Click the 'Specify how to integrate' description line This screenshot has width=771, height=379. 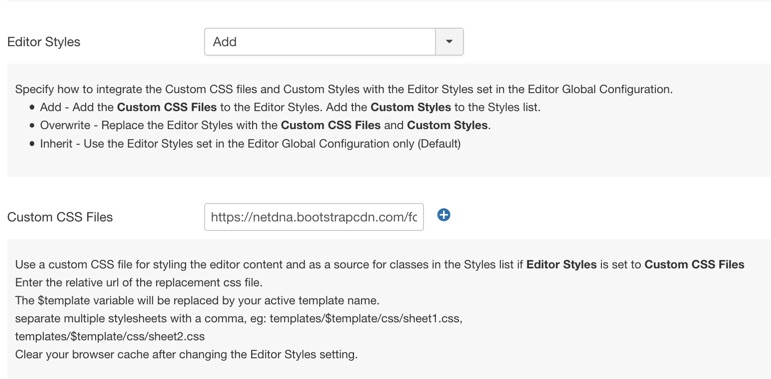pyautogui.click(x=344, y=89)
